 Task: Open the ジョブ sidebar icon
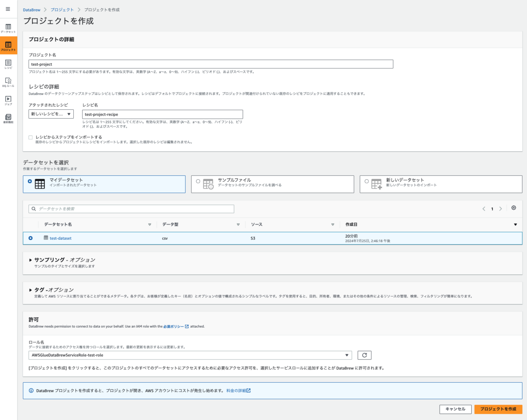click(8, 100)
